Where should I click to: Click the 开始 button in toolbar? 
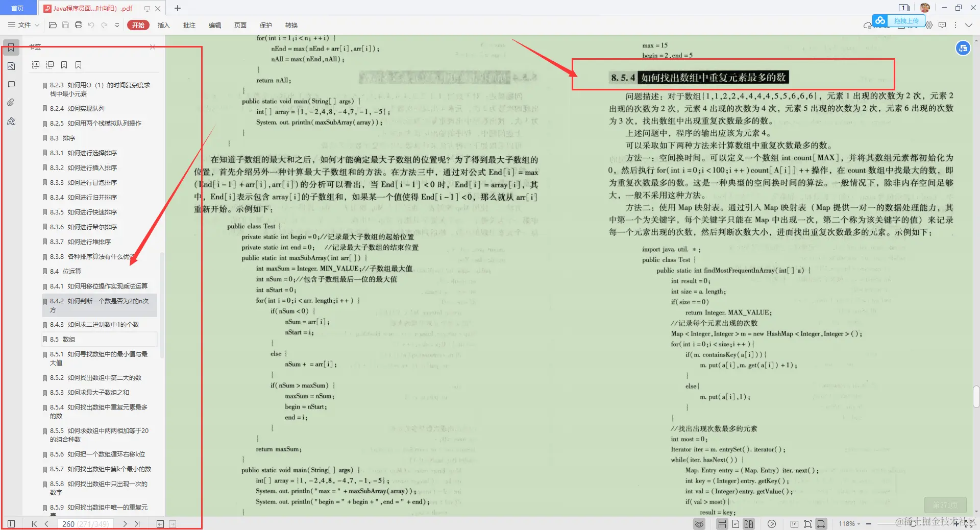click(138, 25)
